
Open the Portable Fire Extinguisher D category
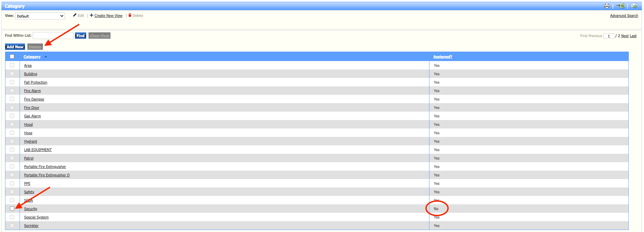coord(47,175)
